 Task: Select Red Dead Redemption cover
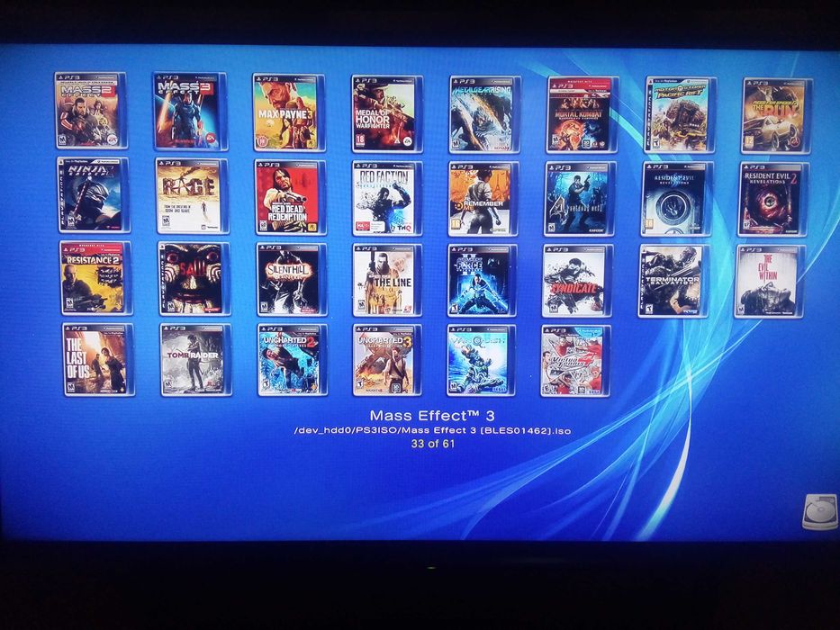pos(289,197)
